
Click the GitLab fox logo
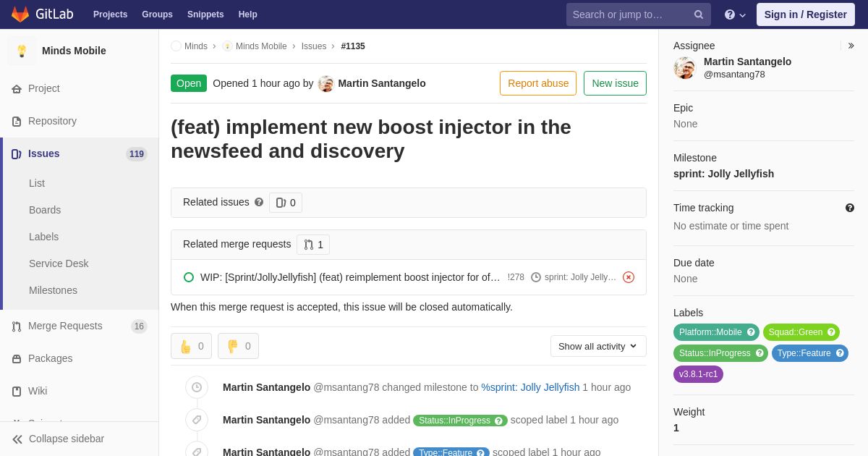point(20,14)
